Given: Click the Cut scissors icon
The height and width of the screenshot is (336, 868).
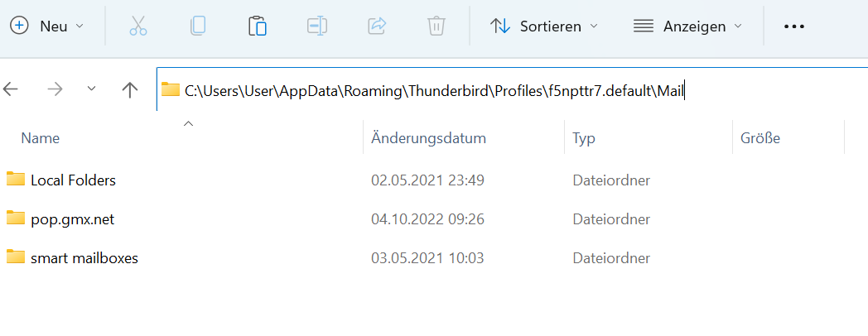Looking at the screenshot, I should [x=138, y=26].
